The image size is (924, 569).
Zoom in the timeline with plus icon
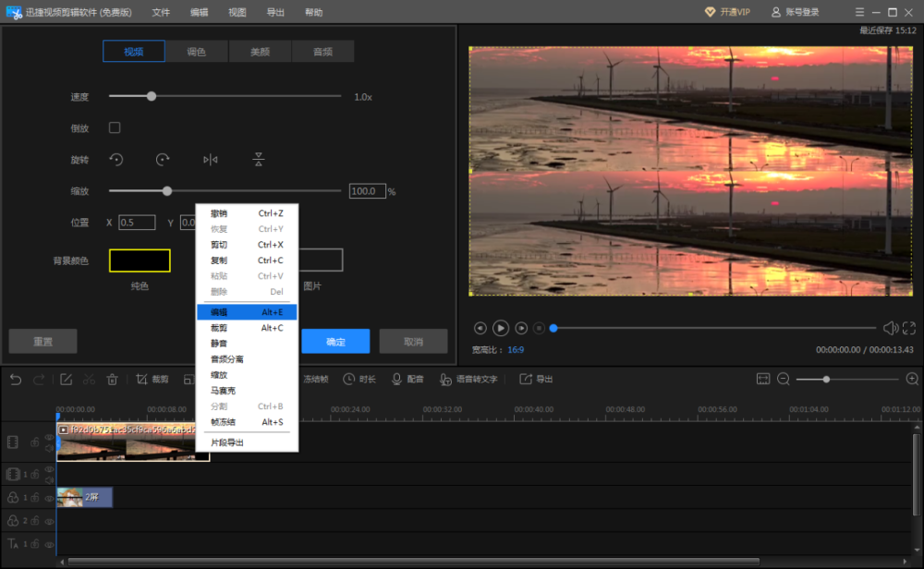pyautogui.click(x=912, y=379)
